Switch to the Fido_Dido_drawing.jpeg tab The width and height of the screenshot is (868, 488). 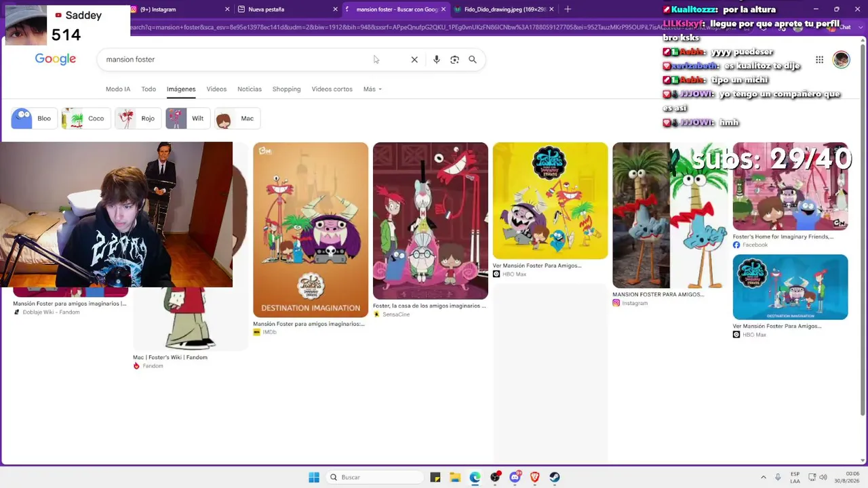pyautogui.click(x=503, y=9)
